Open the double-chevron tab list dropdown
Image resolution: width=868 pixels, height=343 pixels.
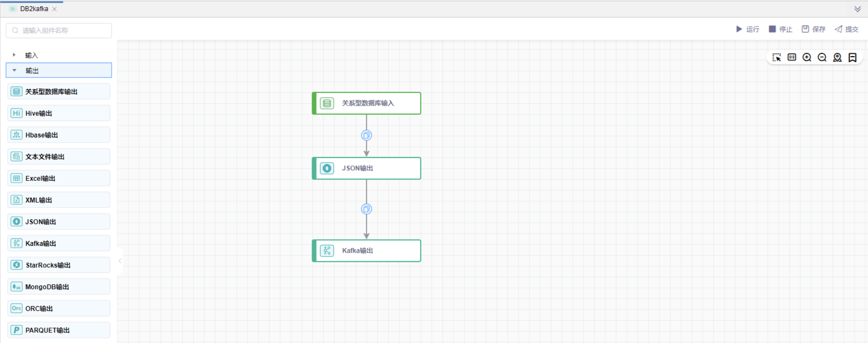(x=858, y=9)
